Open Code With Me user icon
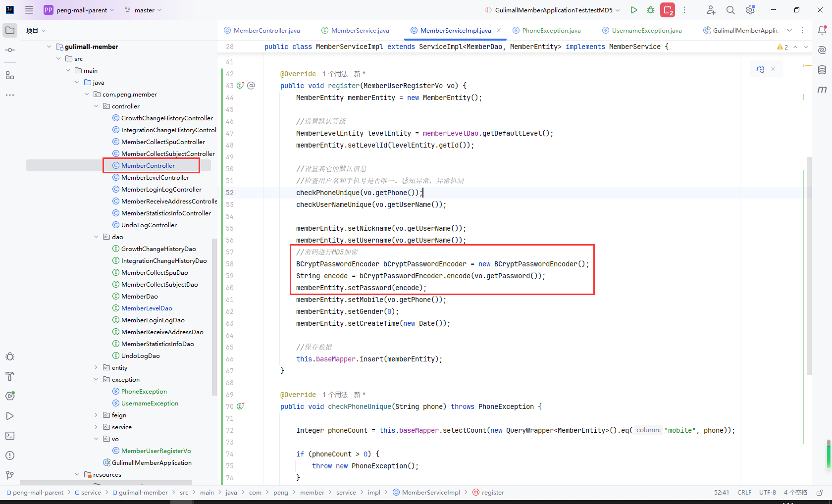This screenshot has height=504, width=832. tap(711, 10)
